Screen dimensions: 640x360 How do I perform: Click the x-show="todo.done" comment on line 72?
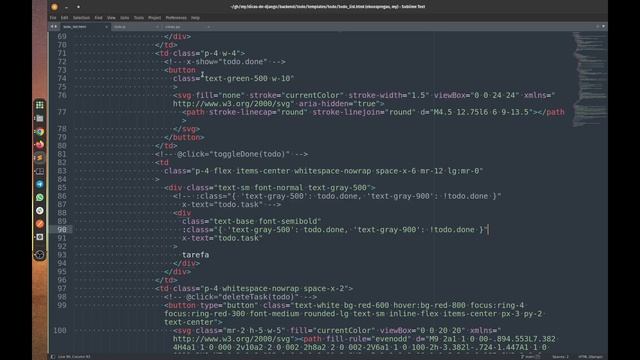point(225,62)
